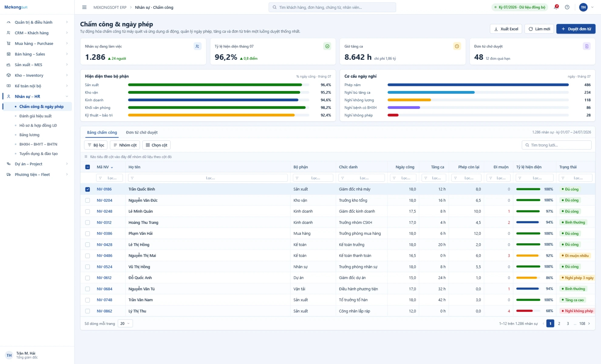Screen dimensions: 601x364
Task: Tick the checkbox for Đỗ Quốc Anh
Action: tap(88, 278)
